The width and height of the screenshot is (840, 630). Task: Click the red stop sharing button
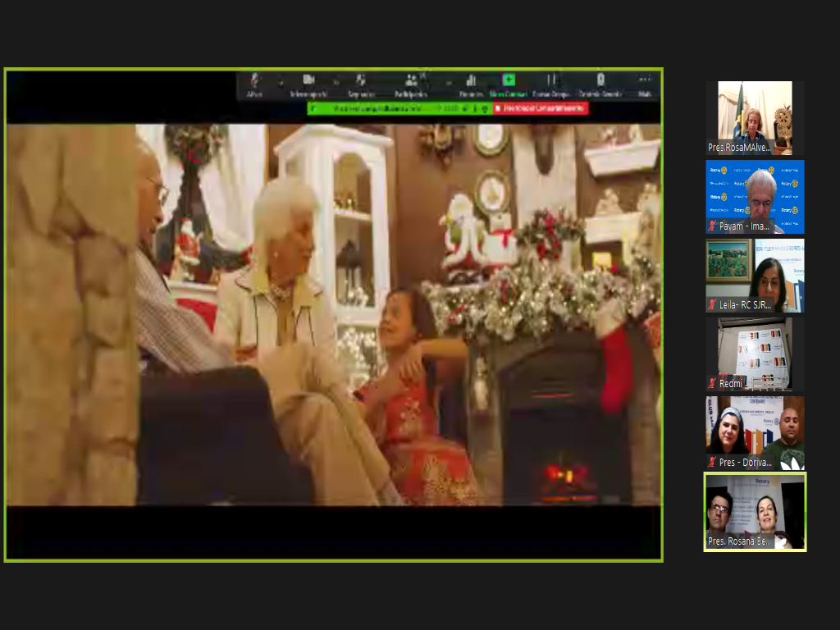click(541, 108)
